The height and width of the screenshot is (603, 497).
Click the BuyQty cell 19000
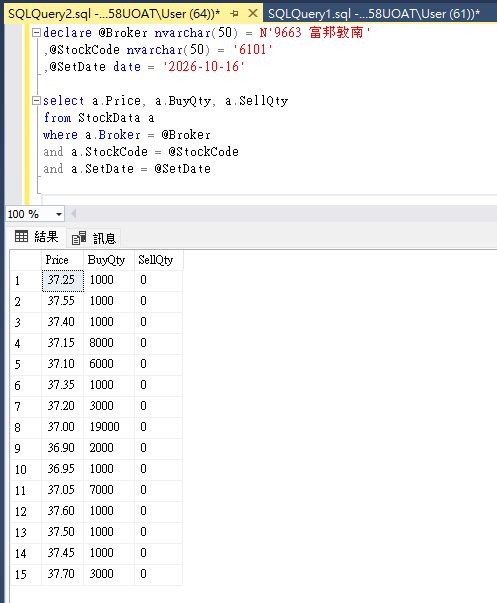coord(109,428)
